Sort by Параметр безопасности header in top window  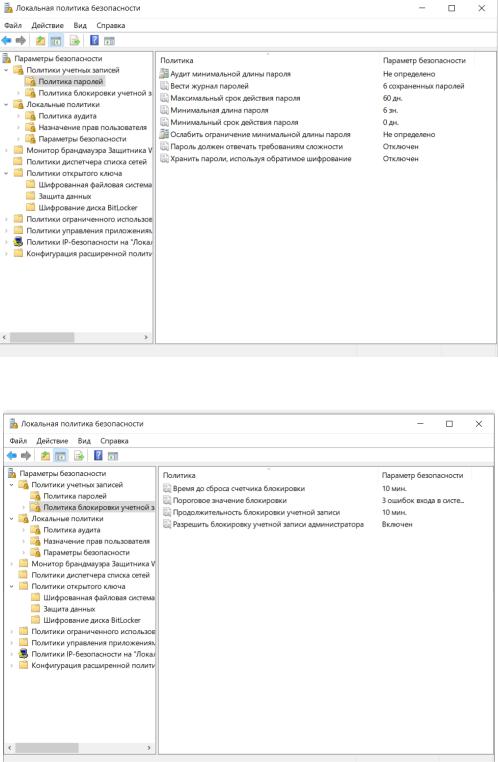424,60
